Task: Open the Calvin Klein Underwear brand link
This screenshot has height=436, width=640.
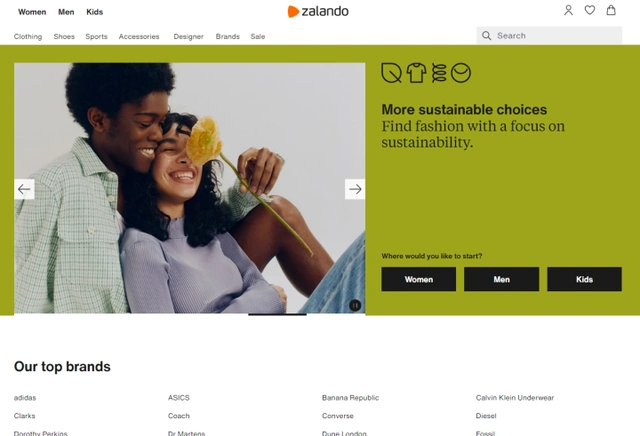Action: pyautogui.click(x=515, y=398)
